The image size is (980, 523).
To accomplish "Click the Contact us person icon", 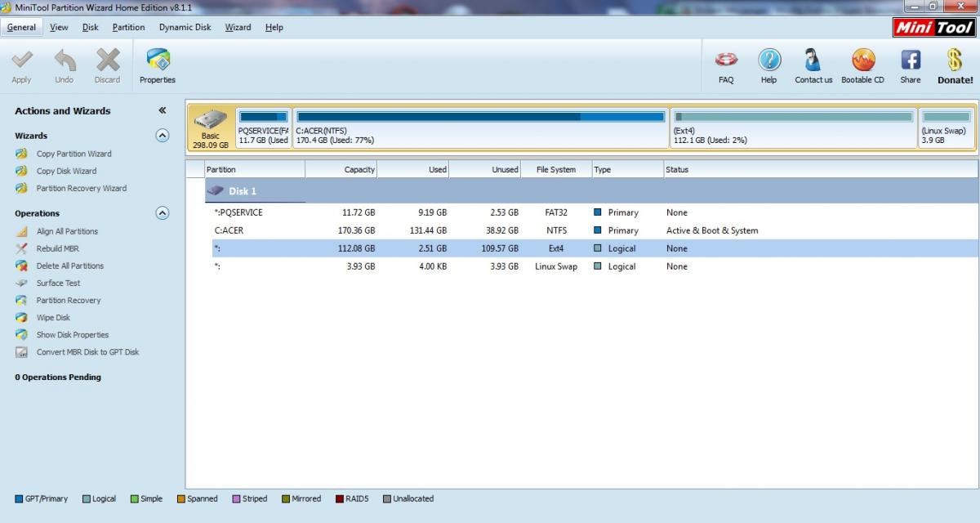I will (813, 60).
